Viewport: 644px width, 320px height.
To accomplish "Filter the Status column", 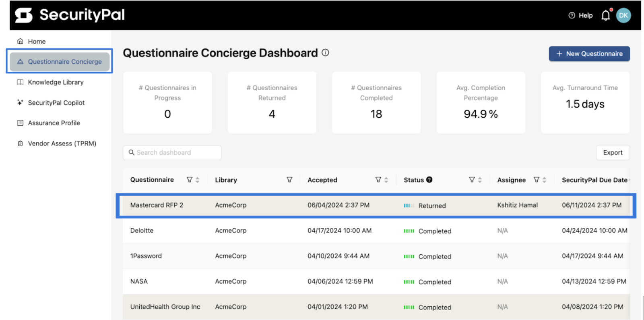I will click(x=472, y=180).
